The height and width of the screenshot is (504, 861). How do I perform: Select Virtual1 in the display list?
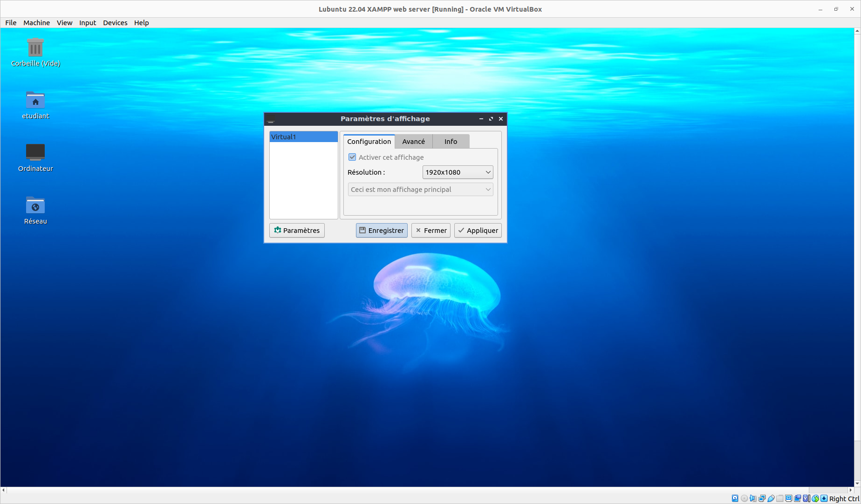[303, 136]
